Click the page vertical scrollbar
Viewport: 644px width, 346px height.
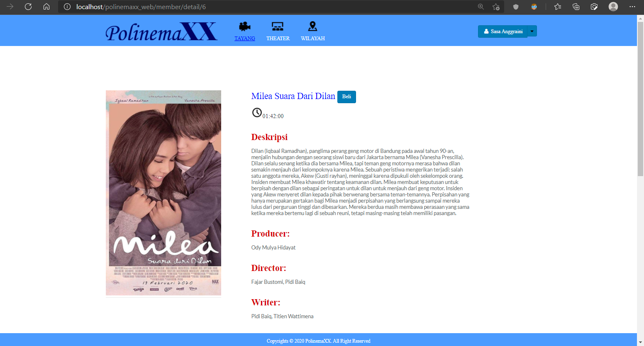(x=640, y=99)
